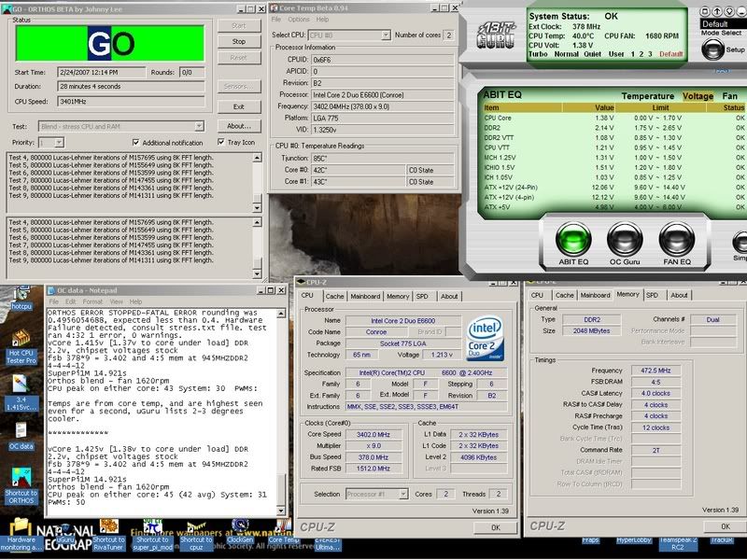Launch the ClockGen desktop icon
The image size is (747, 560).
coord(240,531)
